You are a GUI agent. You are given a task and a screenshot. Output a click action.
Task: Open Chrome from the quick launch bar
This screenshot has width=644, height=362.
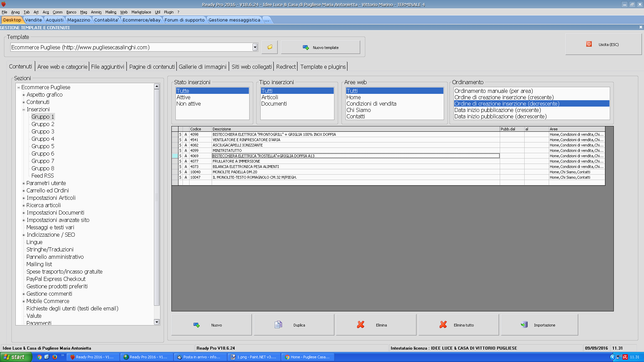tap(40, 357)
